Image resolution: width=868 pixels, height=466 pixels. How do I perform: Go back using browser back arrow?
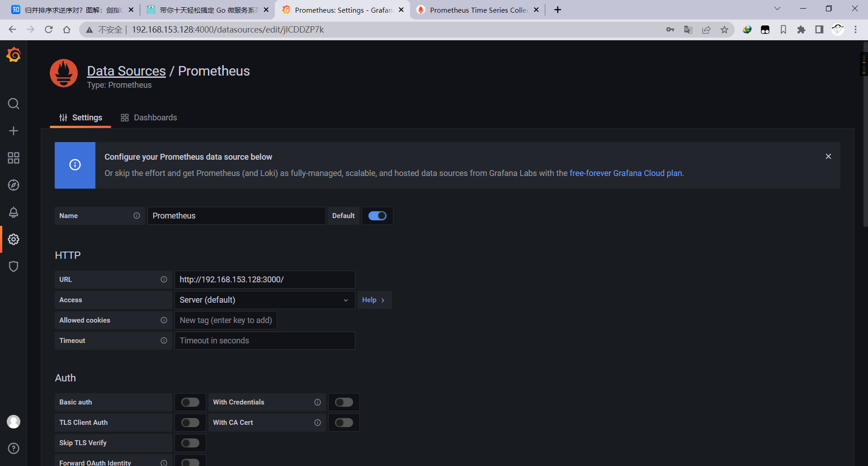click(x=13, y=29)
